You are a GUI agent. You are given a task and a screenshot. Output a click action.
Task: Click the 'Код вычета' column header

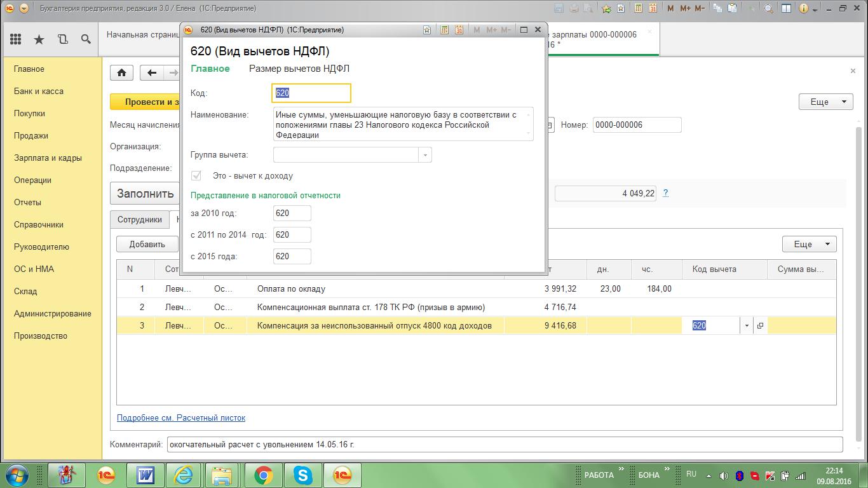point(724,269)
